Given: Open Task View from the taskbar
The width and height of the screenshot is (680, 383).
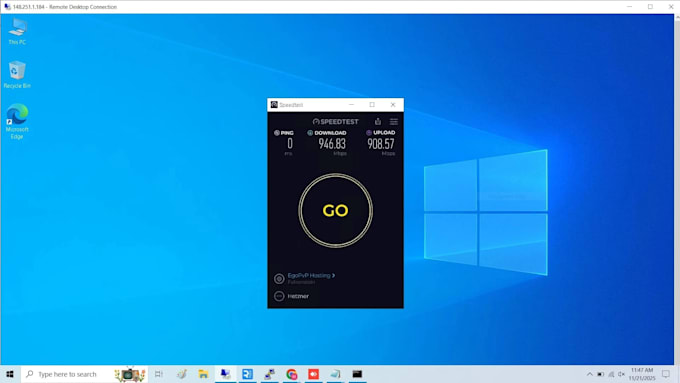Looking at the screenshot, I should click(x=159, y=374).
